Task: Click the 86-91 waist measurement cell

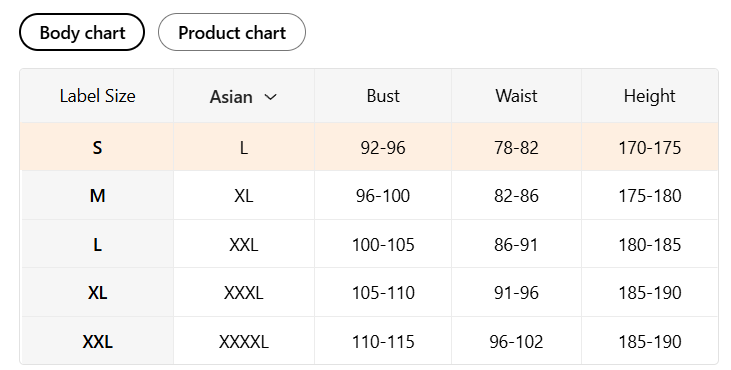Action: (516, 244)
